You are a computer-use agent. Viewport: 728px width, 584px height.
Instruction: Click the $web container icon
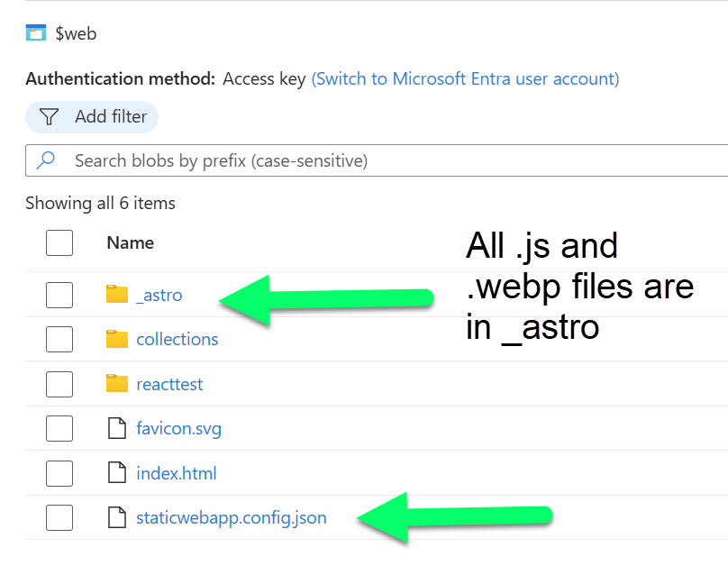[36, 32]
